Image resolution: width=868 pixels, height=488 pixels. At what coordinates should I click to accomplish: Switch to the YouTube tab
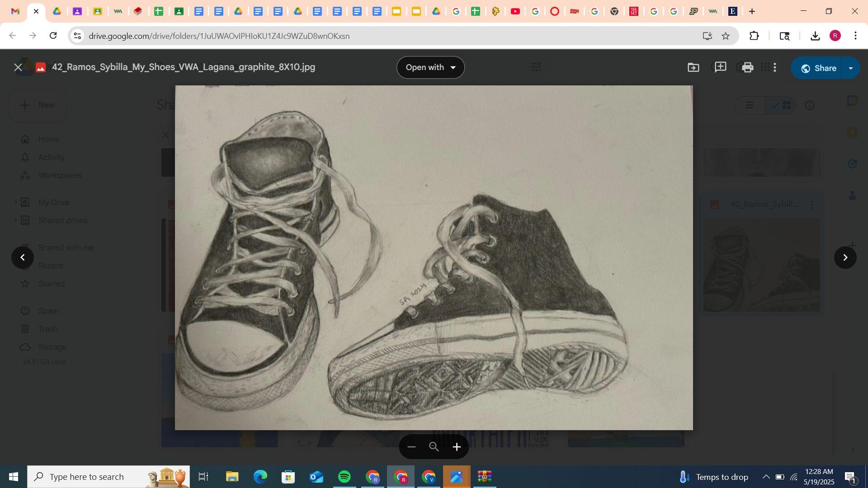tap(515, 11)
